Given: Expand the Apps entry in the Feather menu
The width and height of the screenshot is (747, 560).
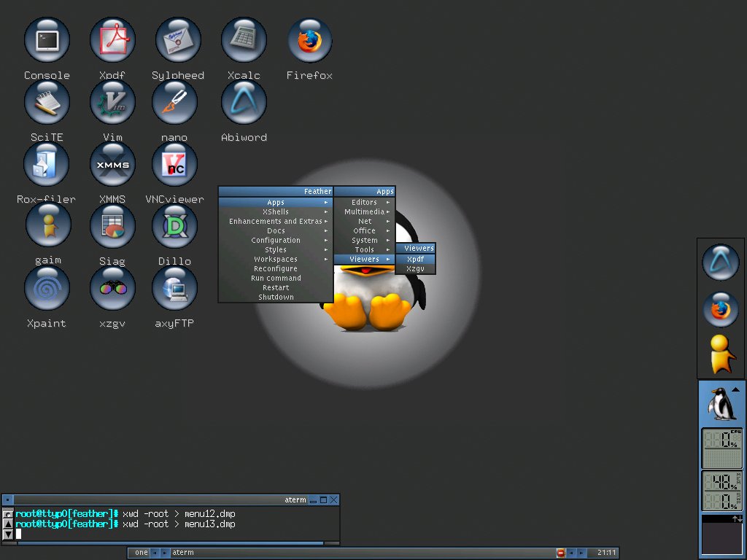Looking at the screenshot, I should pyautogui.click(x=275, y=203).
